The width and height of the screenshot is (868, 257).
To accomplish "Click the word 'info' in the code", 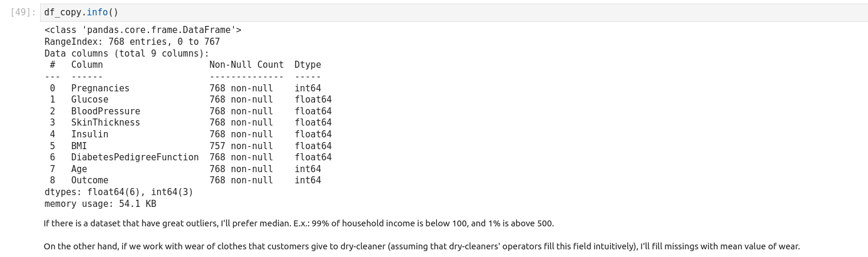I will tap(97, 12).
